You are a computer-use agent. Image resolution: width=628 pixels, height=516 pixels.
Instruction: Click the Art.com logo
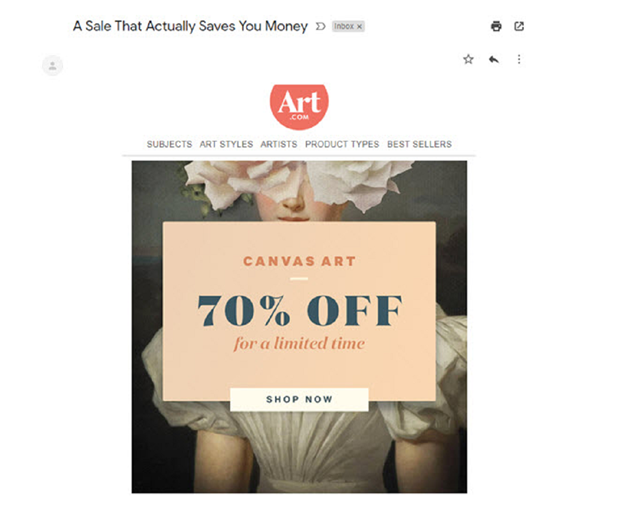tap(299, 107)
